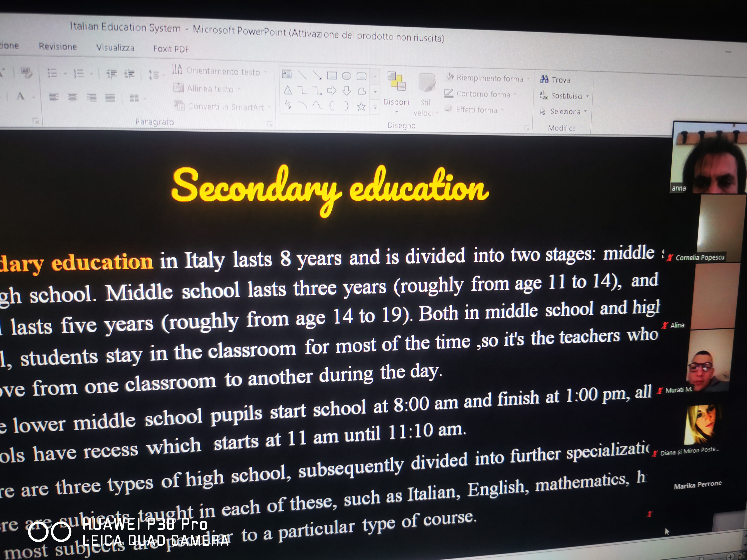Viewport: 747px width, 560px height.
Task: Open font color A dropdown
Action: point(34,98)
